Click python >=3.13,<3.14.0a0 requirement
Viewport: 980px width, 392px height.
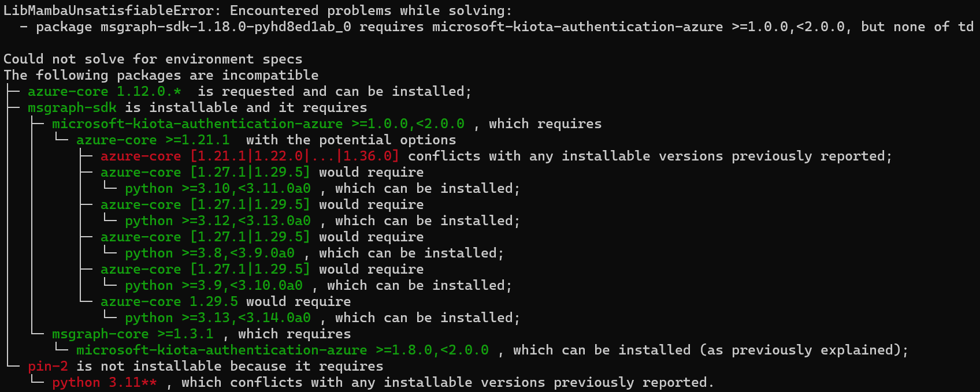click(218, 318)
